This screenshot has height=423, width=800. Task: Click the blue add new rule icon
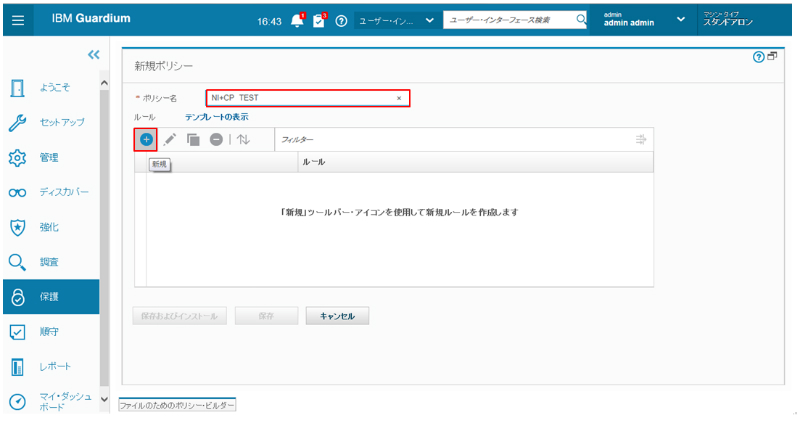click(146, 140)
